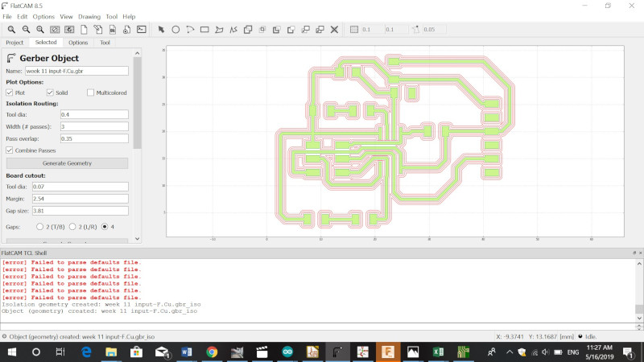Select the 4 gaps radio button

pyautogui.click(x=105, y=227)
